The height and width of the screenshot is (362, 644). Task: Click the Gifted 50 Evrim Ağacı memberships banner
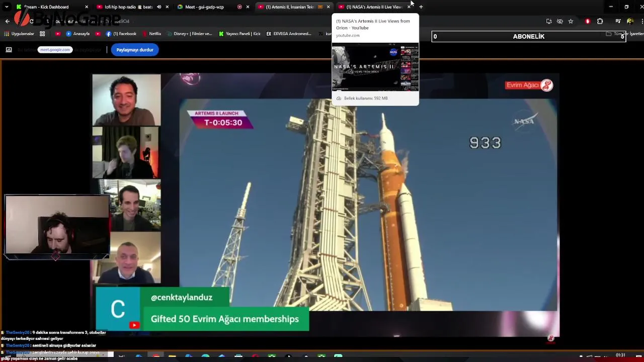point(225,319)
